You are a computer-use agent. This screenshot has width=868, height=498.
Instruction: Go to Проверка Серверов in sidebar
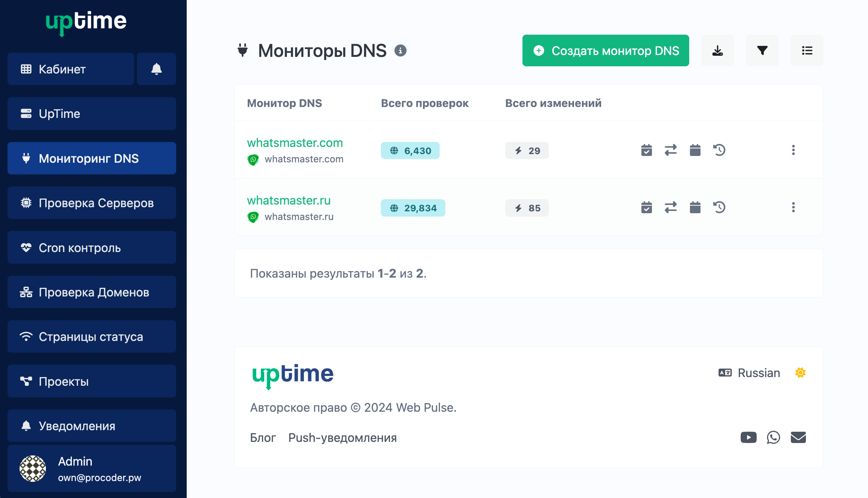pos(91,203)
